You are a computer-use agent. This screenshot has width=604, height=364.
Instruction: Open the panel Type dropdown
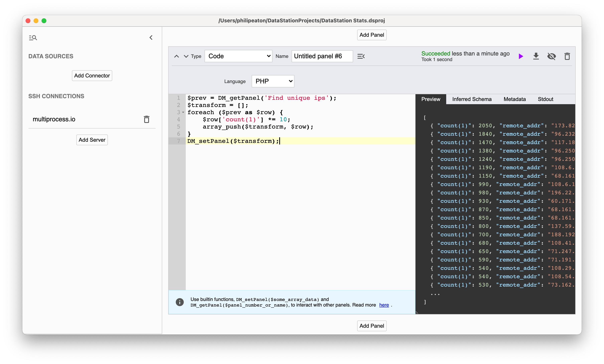(x=238, y=56)
